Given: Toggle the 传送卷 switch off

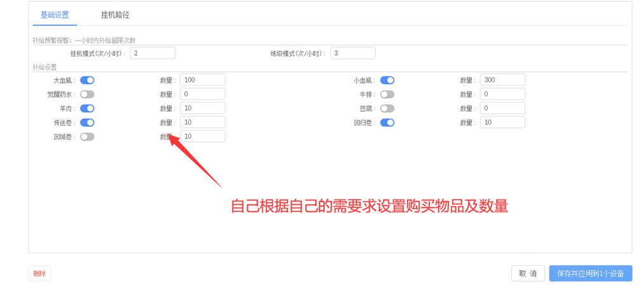Looking at the screenshot, I should click(x=87, y=122).
